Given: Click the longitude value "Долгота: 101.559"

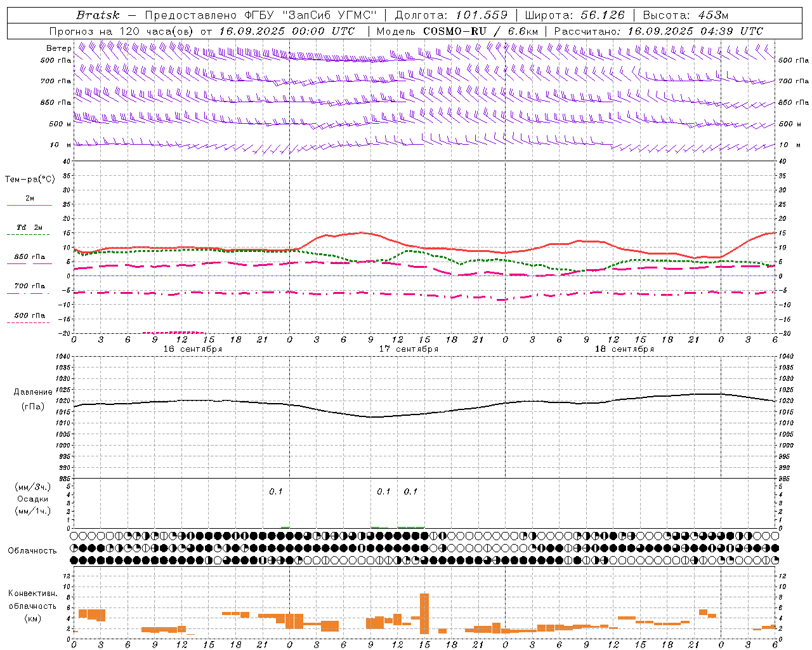Looking at the screenshot, I should click(x=452, y=15).
